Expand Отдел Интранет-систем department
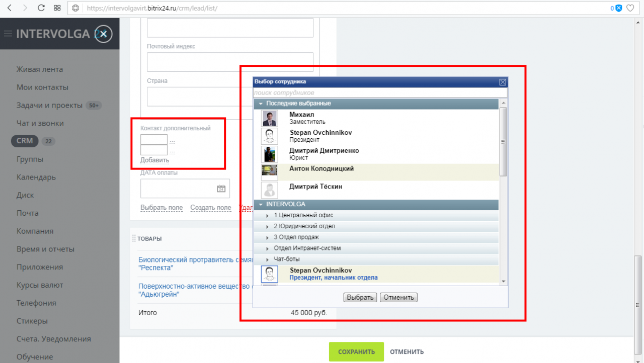 coord(268,248)
